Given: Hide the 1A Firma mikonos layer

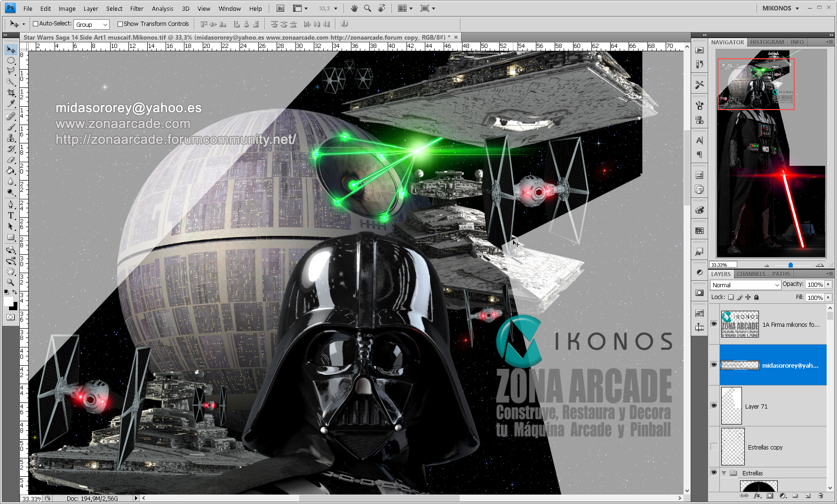Looking at the screenshot, I should 714,324.
